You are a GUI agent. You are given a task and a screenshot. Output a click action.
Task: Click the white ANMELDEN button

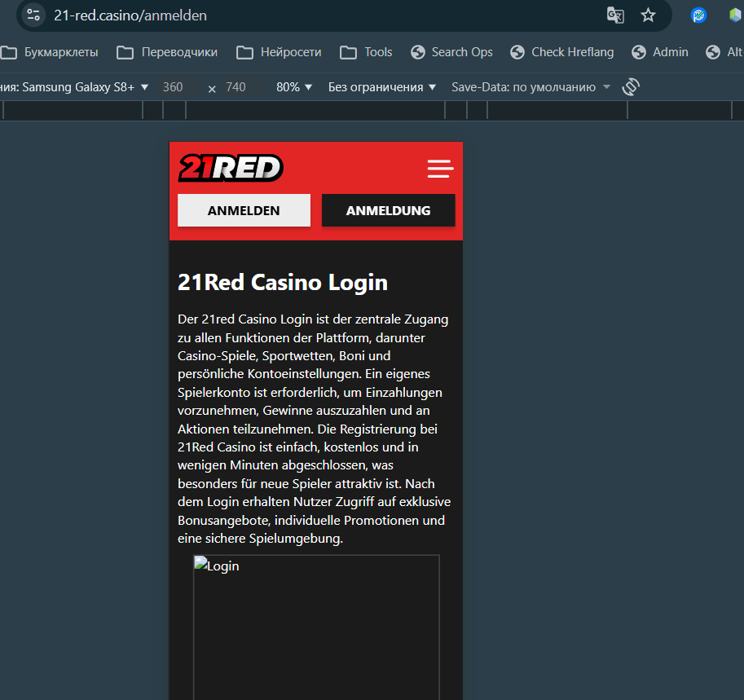point(244,210)
